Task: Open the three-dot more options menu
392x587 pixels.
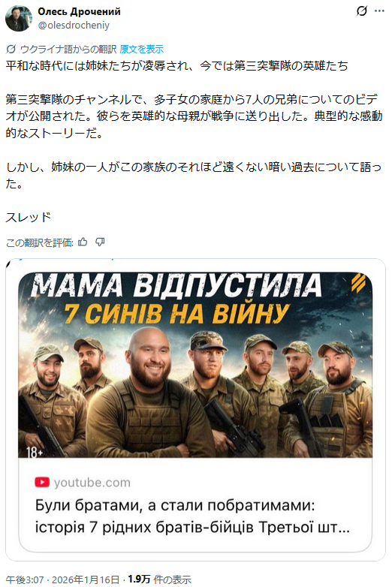Action: pos(380,11)
